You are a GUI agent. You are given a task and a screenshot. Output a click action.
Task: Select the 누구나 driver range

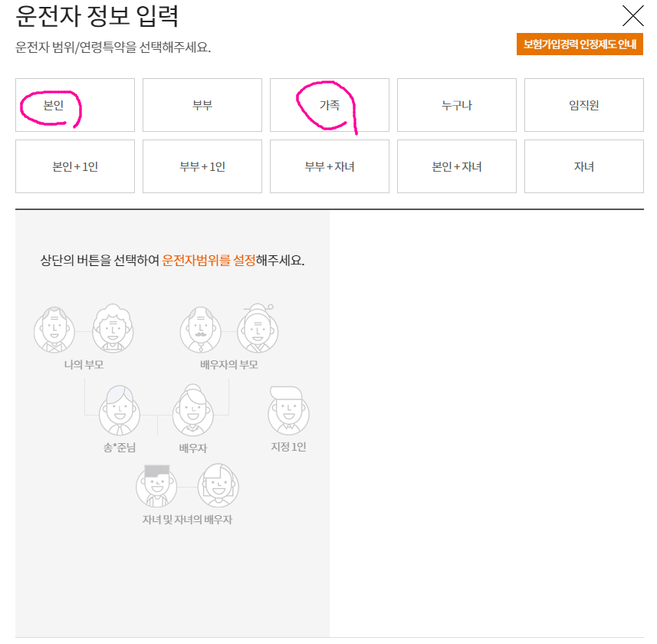pos(456,105)
